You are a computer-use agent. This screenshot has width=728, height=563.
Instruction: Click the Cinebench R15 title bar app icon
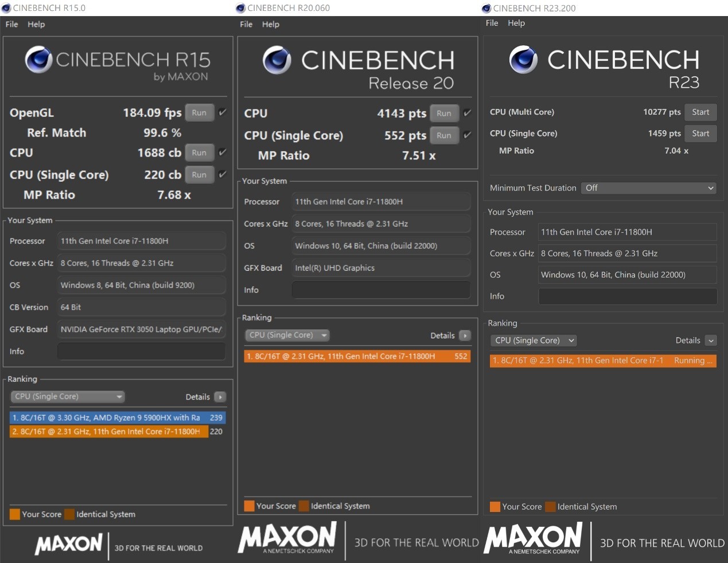tap(6, 8)
